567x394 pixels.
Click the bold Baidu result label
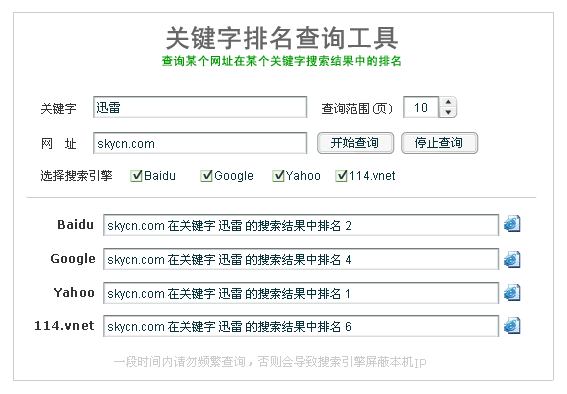tap(76, 224)
